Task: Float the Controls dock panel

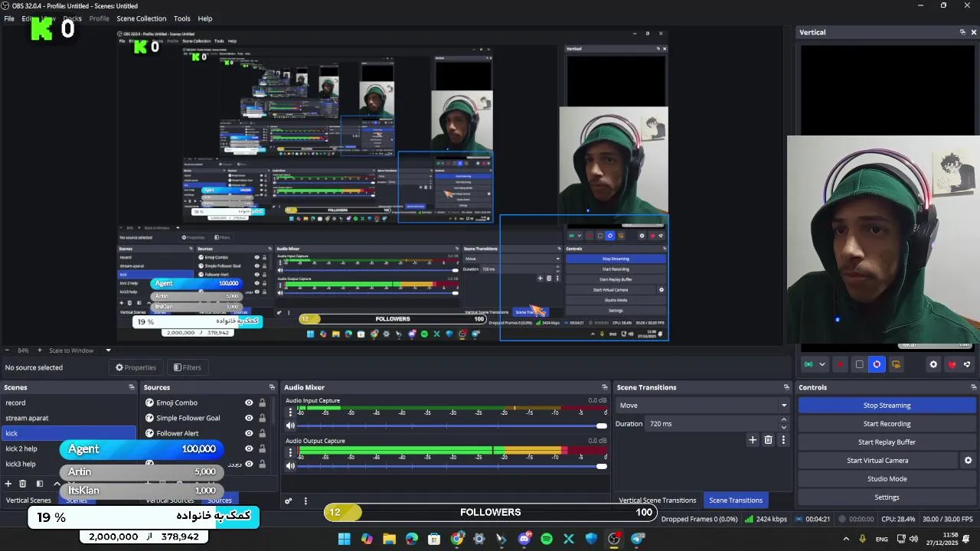Action: tap(973, 387)
